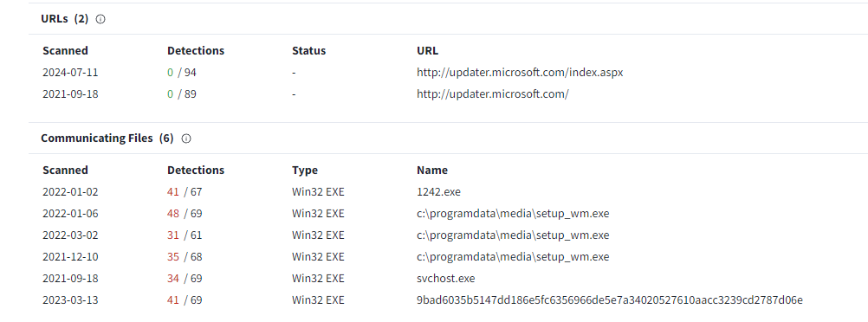This screenshot has width=868, height=322.
Task: Open setup_wm.exe scanned 2022-01-06
Action: click(513, 214)
